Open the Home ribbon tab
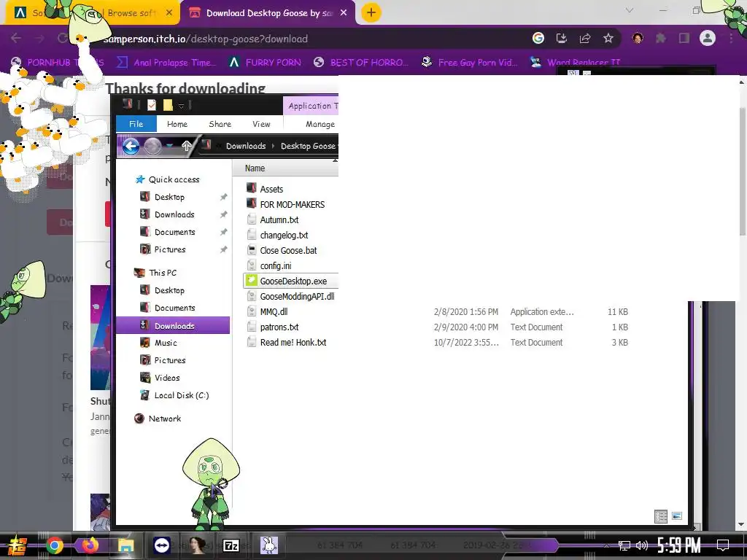Viewport: 747px width, 560px height. [177, 124]
